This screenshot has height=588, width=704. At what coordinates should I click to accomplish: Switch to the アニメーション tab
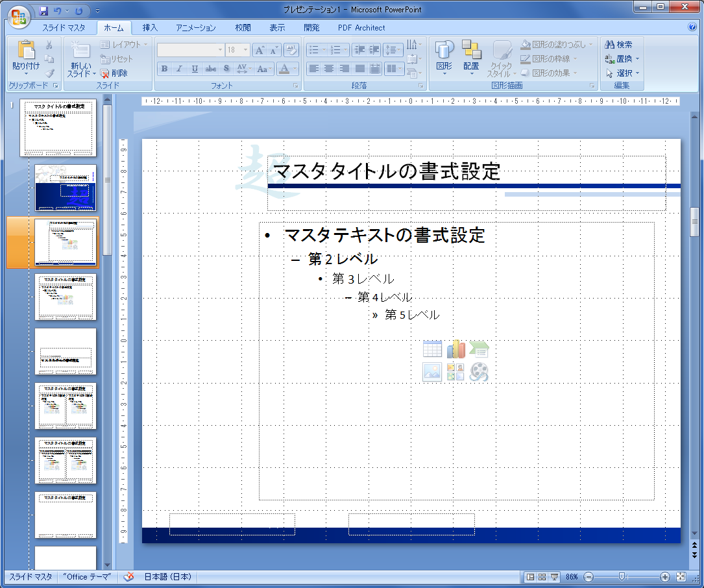tap(195, 28)
